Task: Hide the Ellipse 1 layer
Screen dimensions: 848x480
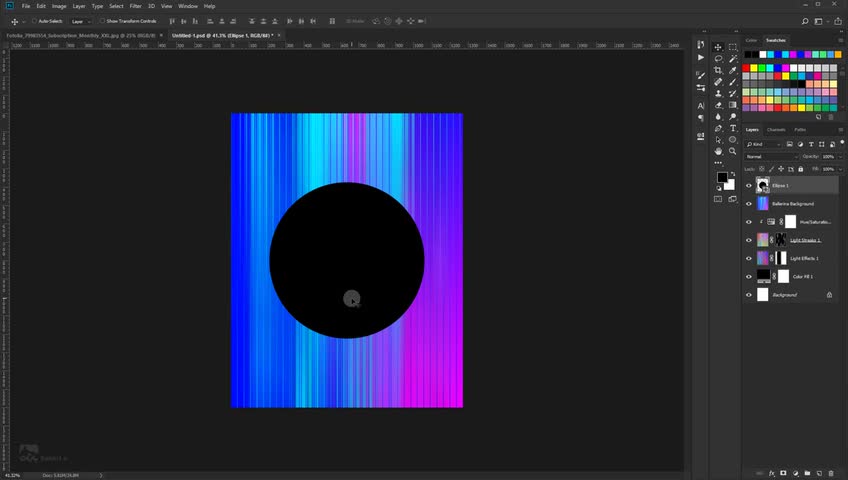Action: point(749,185)
